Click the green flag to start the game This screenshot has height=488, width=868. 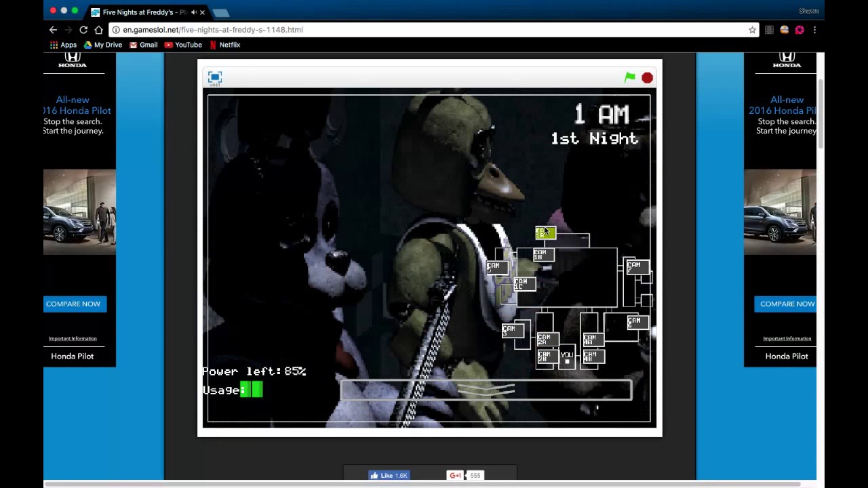(x=630, y=78)
